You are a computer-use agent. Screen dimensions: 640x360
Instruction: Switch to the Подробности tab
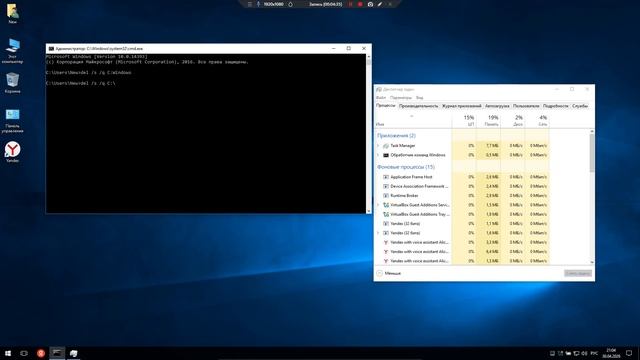[556, 106]
